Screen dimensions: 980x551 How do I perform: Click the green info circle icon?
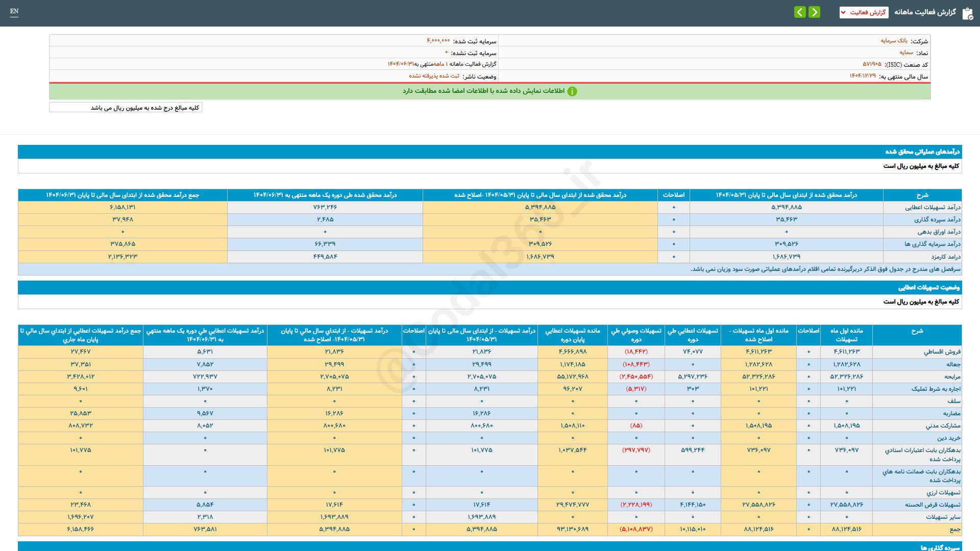[x=572, y=91]
